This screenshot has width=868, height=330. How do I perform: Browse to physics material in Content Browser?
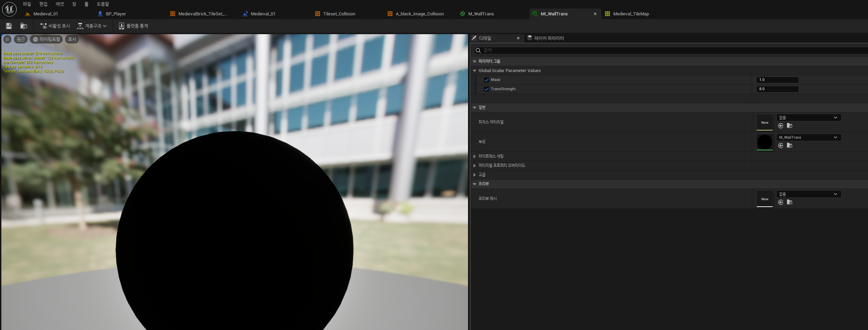(x=790, y=126)
